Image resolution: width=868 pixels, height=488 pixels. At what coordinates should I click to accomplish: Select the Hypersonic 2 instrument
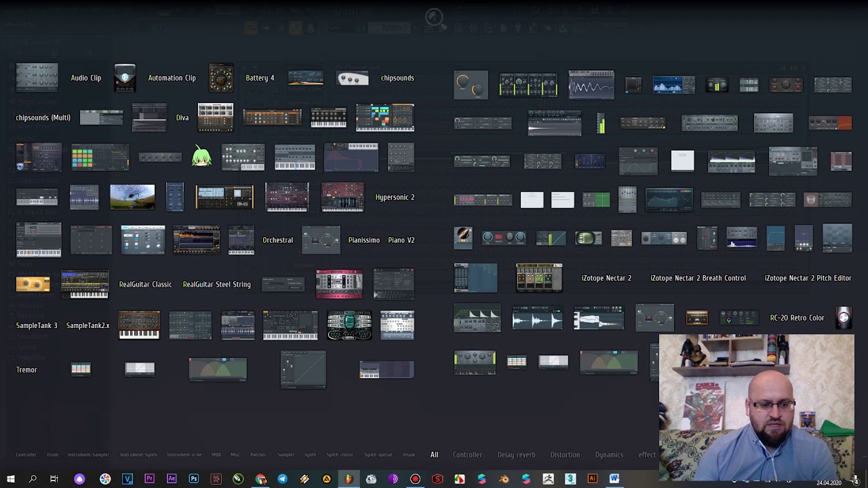point(395,197)
